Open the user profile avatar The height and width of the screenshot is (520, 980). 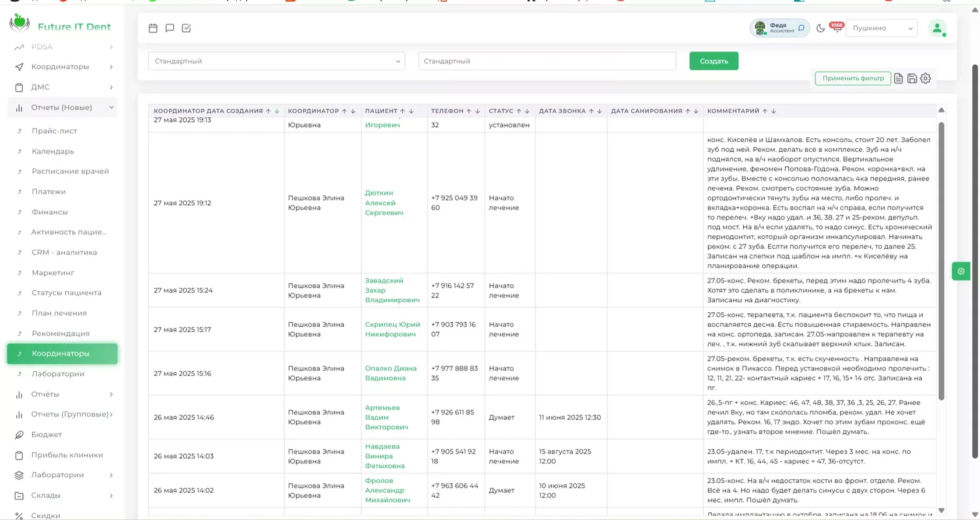click(x=937, y=28)
